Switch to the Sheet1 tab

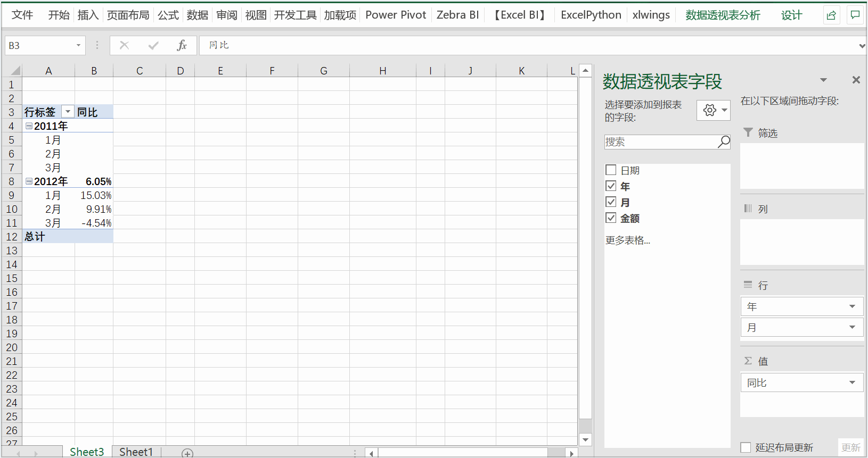point(136,452)
